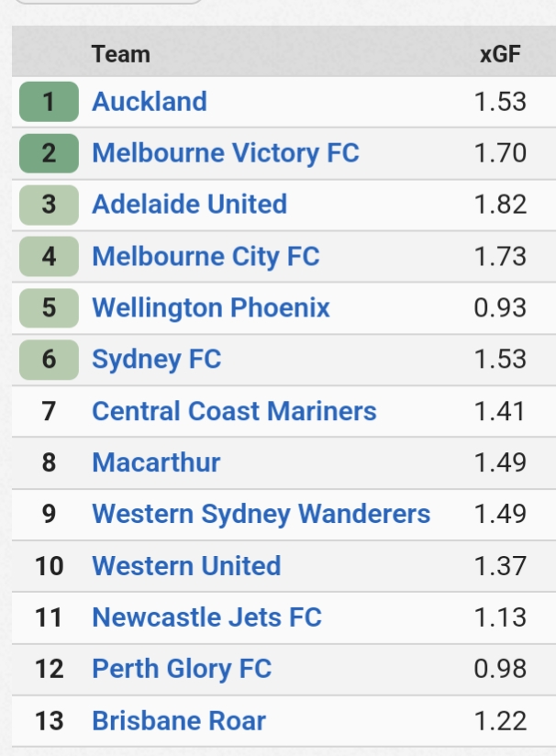556x756 pixels.
Task: Select the Western United link
Action: [x=186, y=565]
